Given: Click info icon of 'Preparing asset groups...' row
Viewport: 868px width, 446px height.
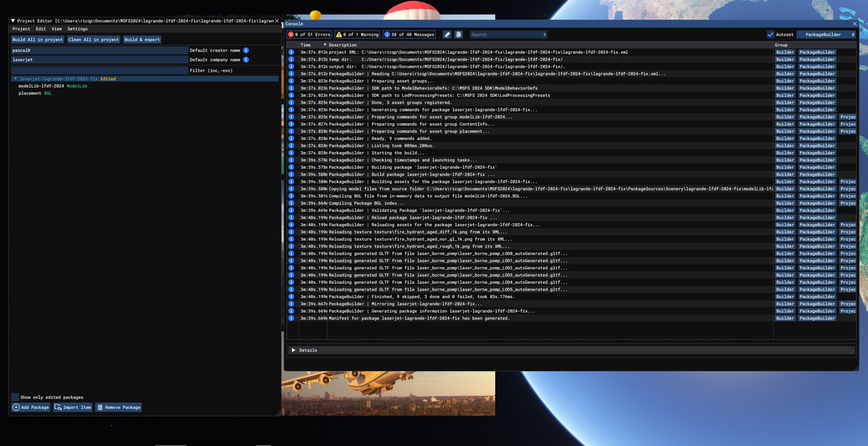Looking at the screenshot, I should (292, 81).
